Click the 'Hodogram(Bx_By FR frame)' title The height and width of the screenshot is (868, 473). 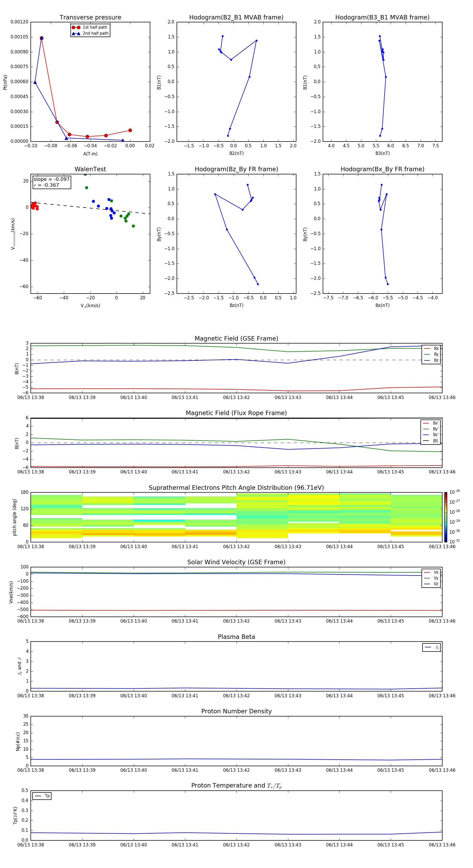[x=382, y=169]
